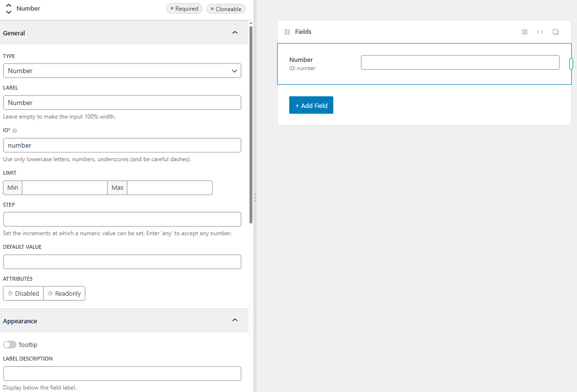Viewport: 577px width, 392px height.
Task: Open the code view angle-brackets icon
Action: (x=540, y=32)
